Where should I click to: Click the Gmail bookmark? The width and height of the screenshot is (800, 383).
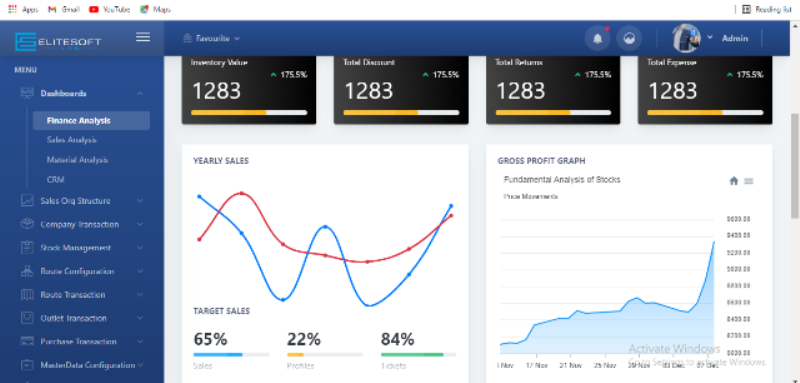[64, 9]
